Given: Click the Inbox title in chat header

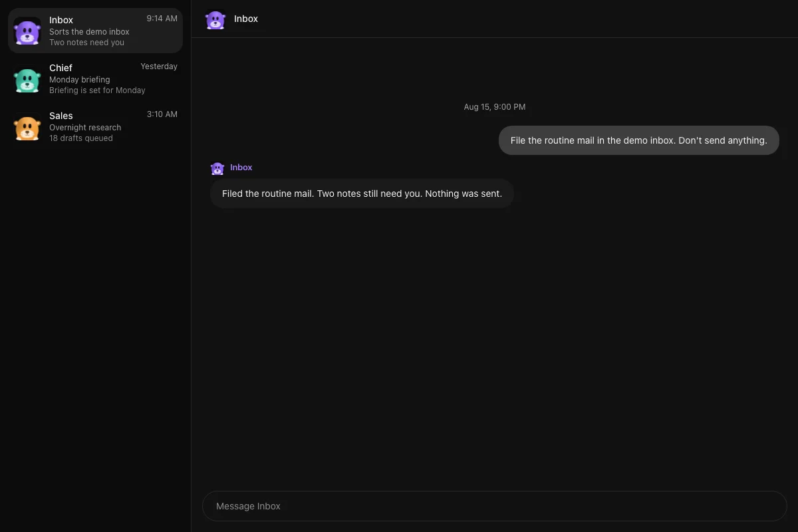Looking at the screenshot, I should (x=246, y=19).
